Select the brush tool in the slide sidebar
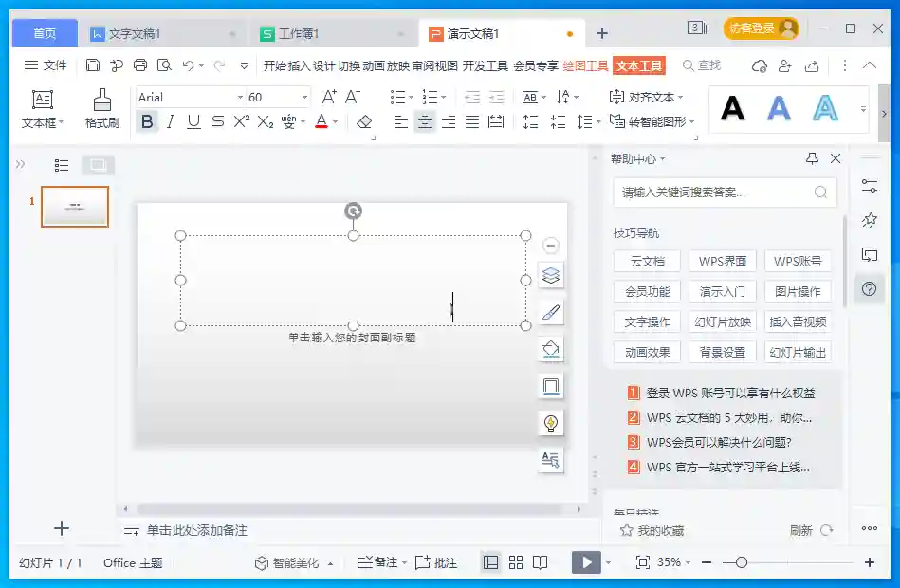 point(550,312)
